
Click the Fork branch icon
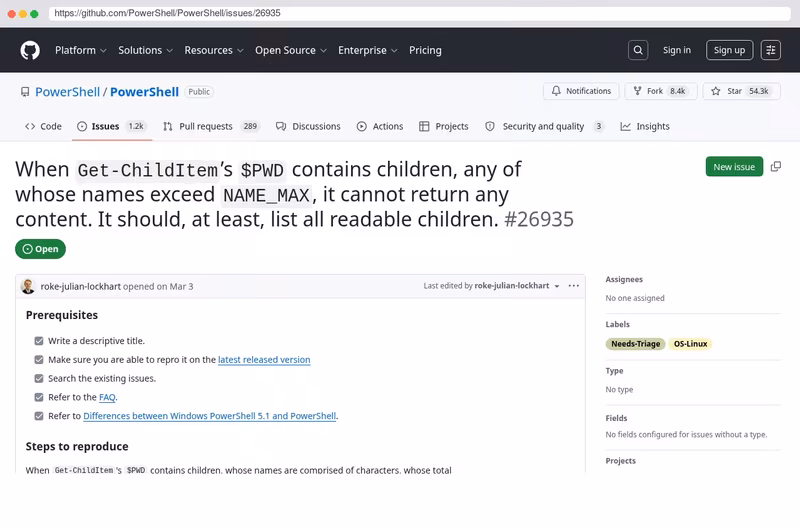(x=637, y=91)
